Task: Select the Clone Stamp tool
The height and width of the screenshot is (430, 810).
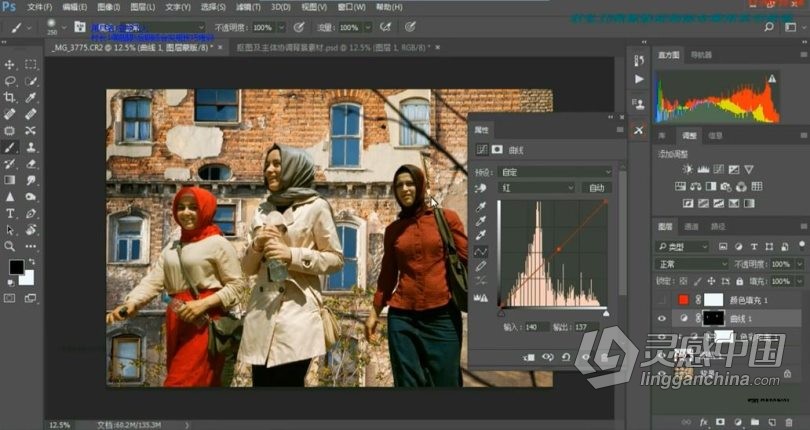Action: click(31, 147)
